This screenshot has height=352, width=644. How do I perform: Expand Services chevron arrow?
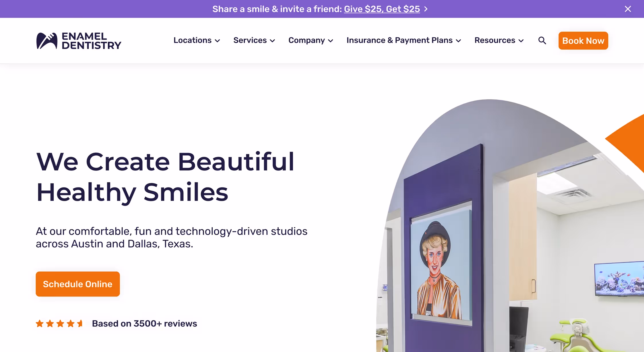tap(273, 41)
